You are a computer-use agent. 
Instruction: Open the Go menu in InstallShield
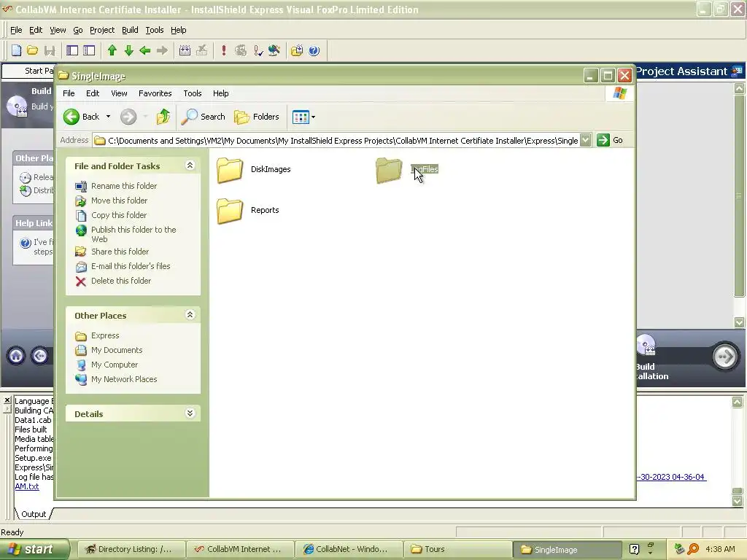[77, 30]
